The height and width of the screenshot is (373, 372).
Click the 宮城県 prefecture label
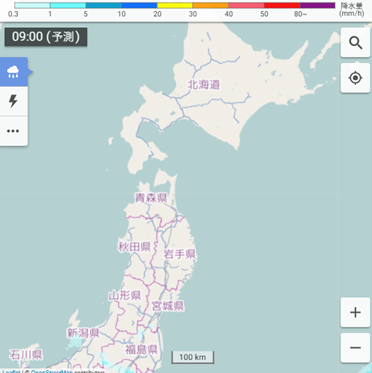168,306
